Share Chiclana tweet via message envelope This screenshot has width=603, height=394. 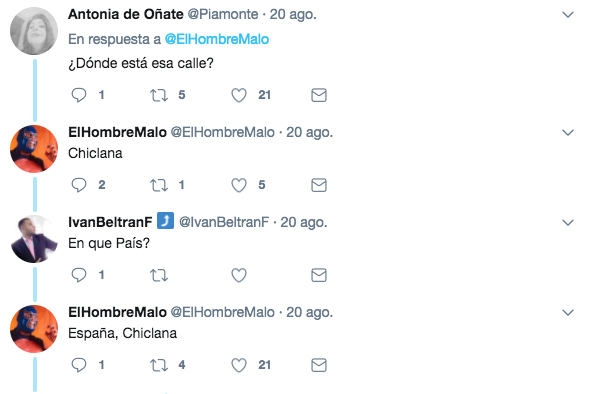pyautogui.click(x=319, y=185)
